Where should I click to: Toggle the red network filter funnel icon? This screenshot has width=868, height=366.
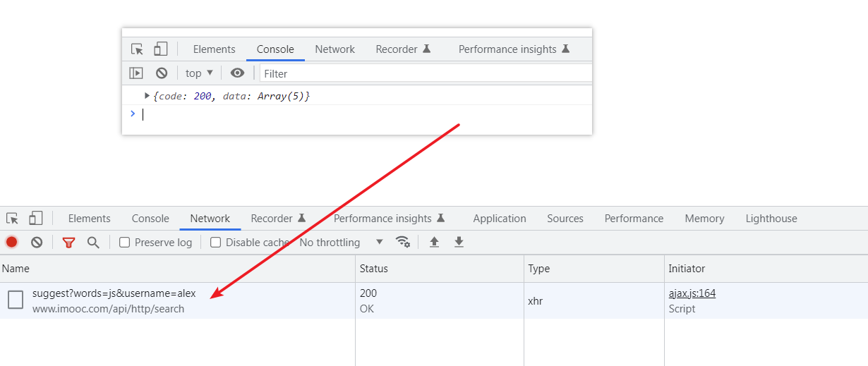coord(68,243)
